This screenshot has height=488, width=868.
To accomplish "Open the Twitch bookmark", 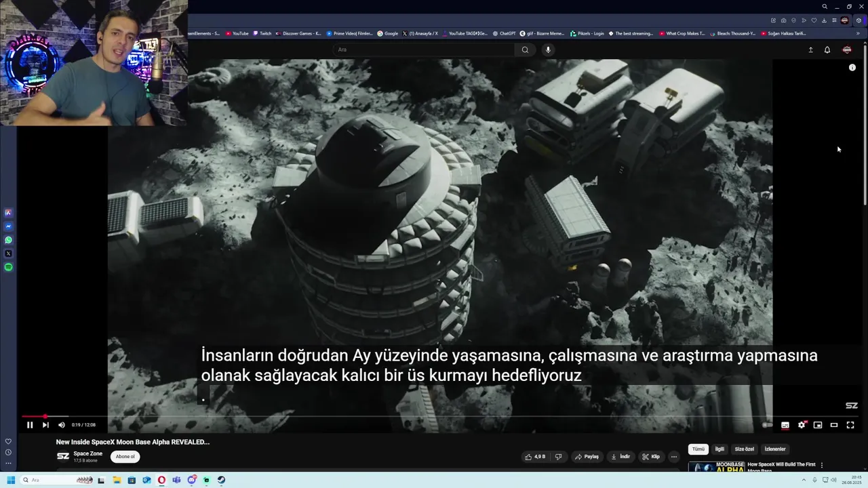I will pyautogui.click(x=263, y=33).
